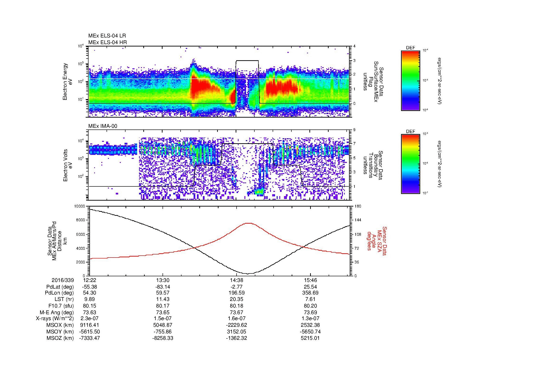The width and height of the screenshot is (555, 392).
Task: Click the MSOZ value '5215.01'
Action: pyautogui.click(x=310, y=338)
